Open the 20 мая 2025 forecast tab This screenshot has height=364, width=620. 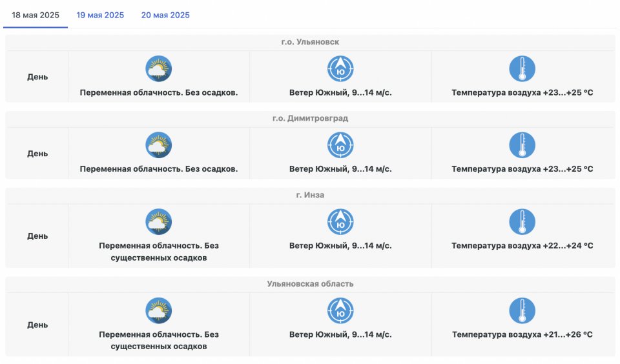[x=165, y=15]
